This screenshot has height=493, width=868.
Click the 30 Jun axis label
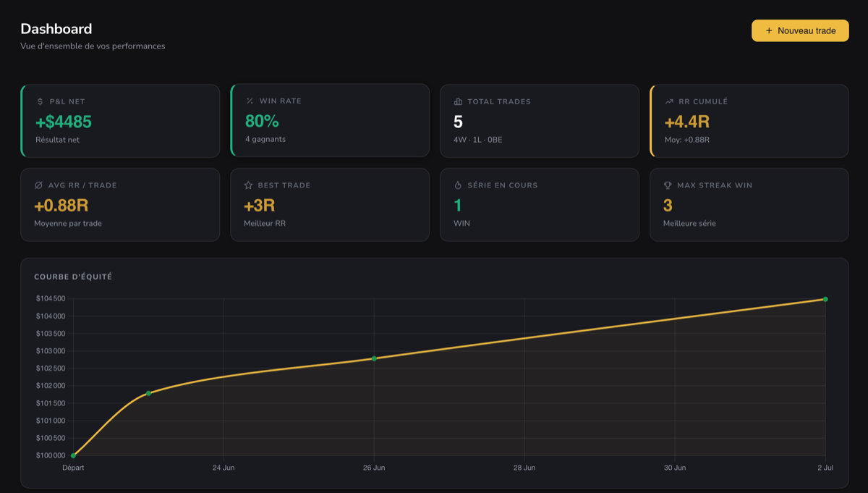coord(675,468)
